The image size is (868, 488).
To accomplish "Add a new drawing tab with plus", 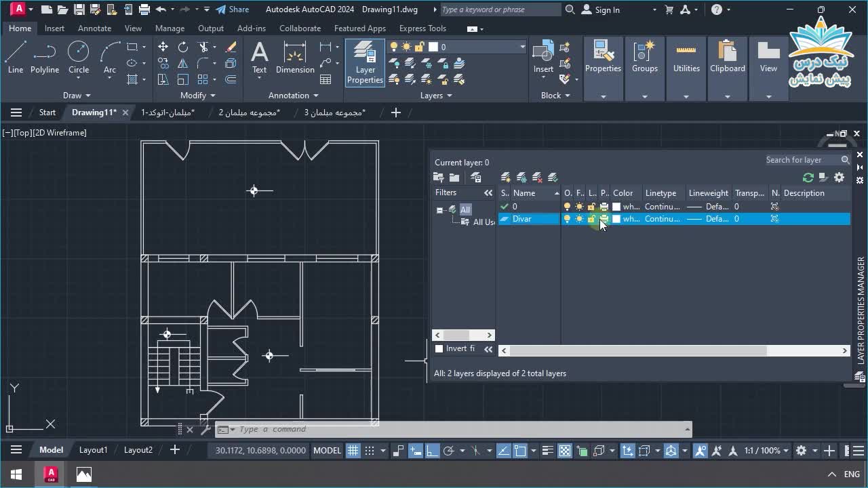I will [396, 113].
